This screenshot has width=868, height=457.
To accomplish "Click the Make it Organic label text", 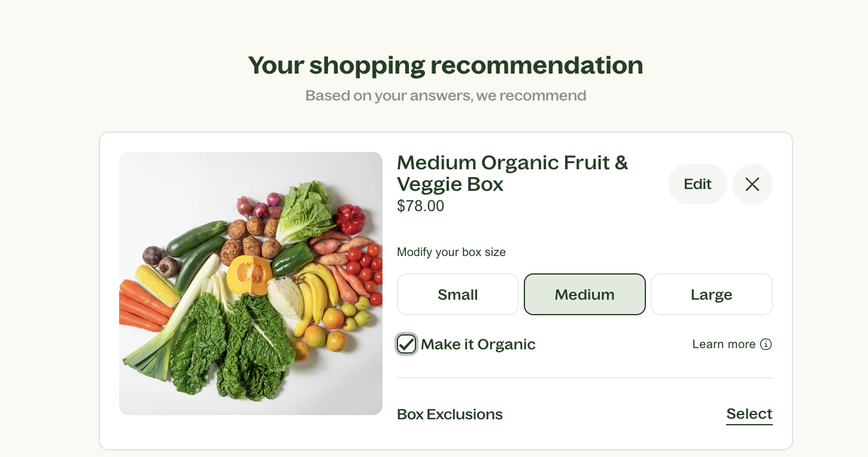I will tap(478, 345).
